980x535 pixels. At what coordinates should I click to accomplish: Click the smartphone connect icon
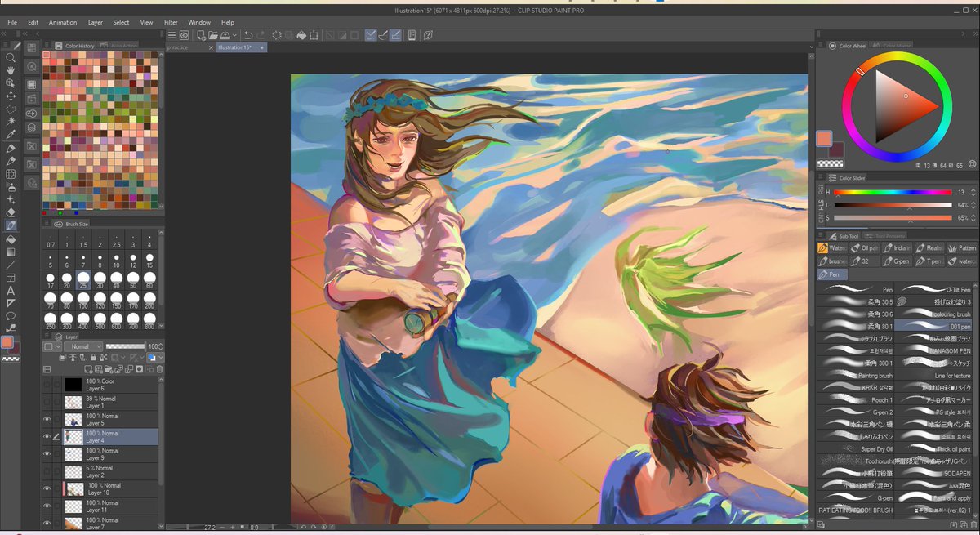[x=412, y=35]
